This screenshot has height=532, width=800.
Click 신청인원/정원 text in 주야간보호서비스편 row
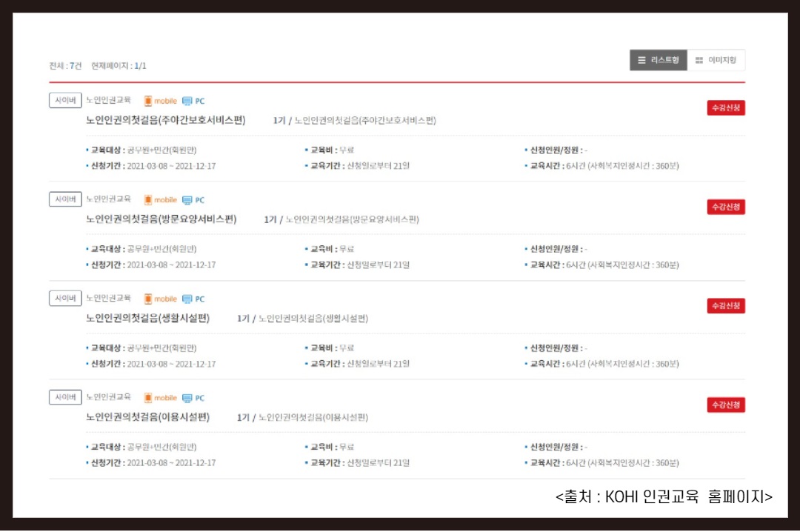point(556,150)
